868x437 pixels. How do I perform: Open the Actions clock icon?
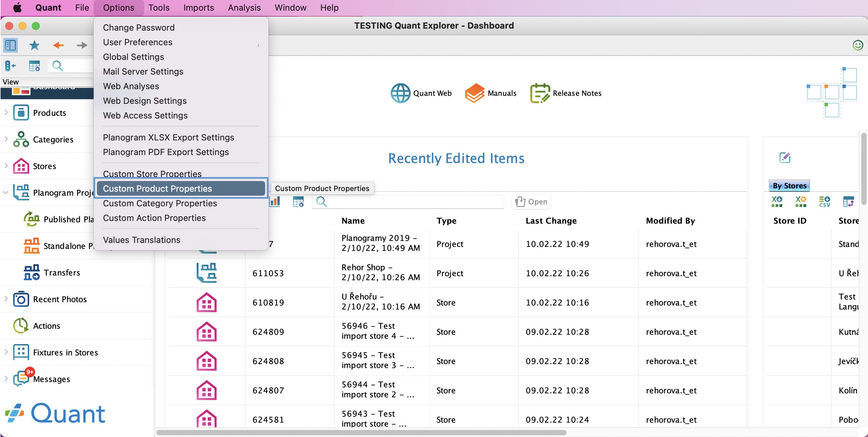[21, 326]
